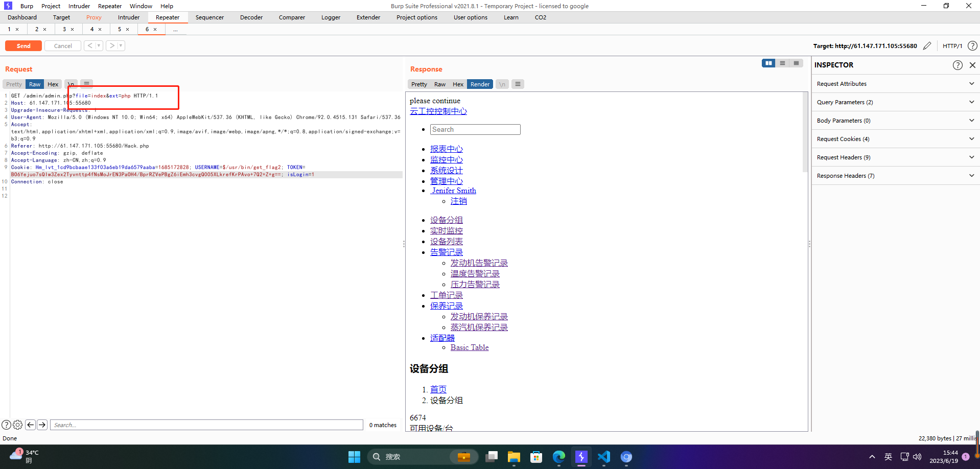This screenshot has width=980, height=469.
Task: Open the 云工控控制中心 link
Action: coord(438,111)
